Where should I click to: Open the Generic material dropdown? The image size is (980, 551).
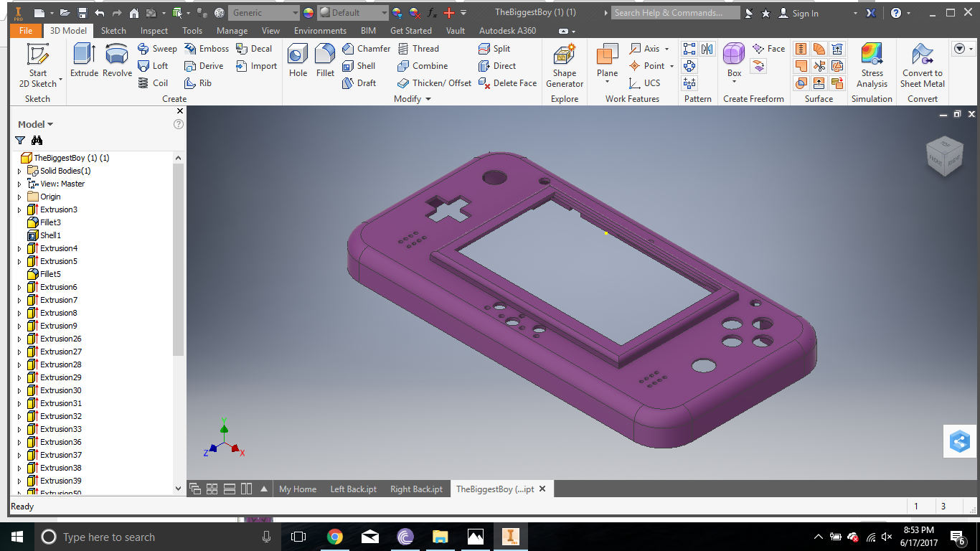tap(264, 13)
